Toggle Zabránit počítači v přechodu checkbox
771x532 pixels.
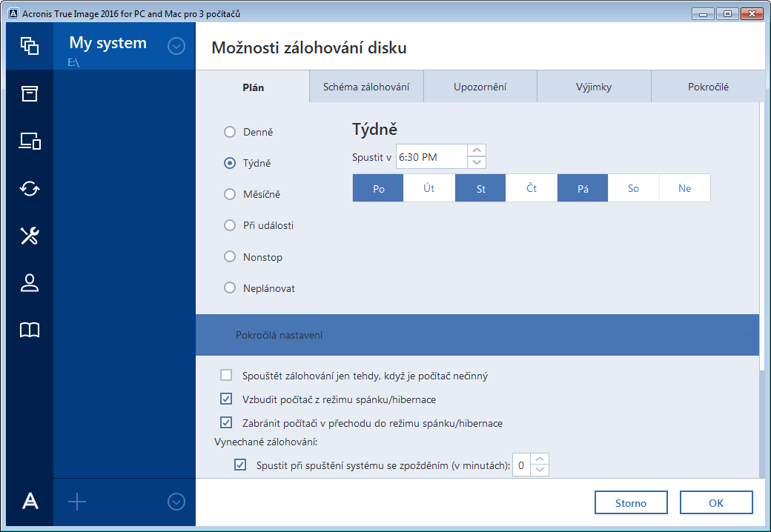(x=226, y=422)
